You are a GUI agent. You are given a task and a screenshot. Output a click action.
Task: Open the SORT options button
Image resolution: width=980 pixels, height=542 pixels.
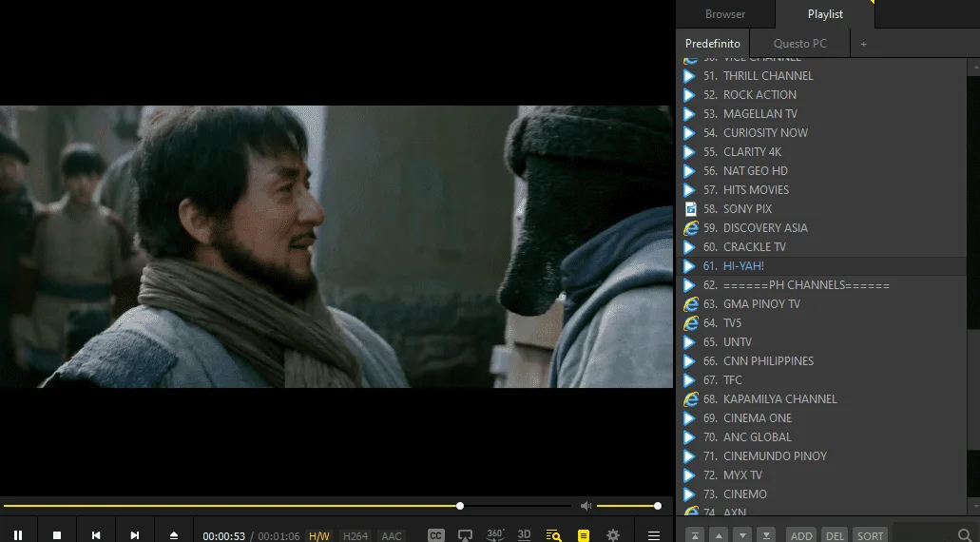point(870,535)
